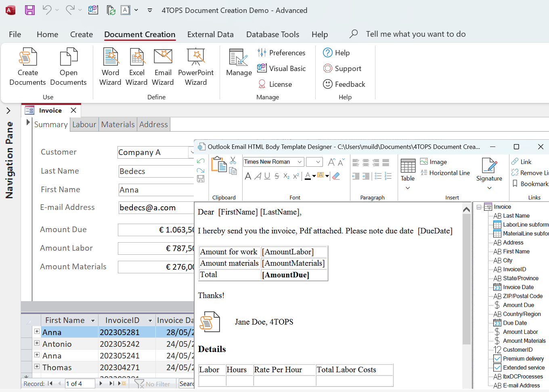Image resolution: width=549 pixels, height=392 pixels.
Task: Click the License button
Action: tap(274, 84)
